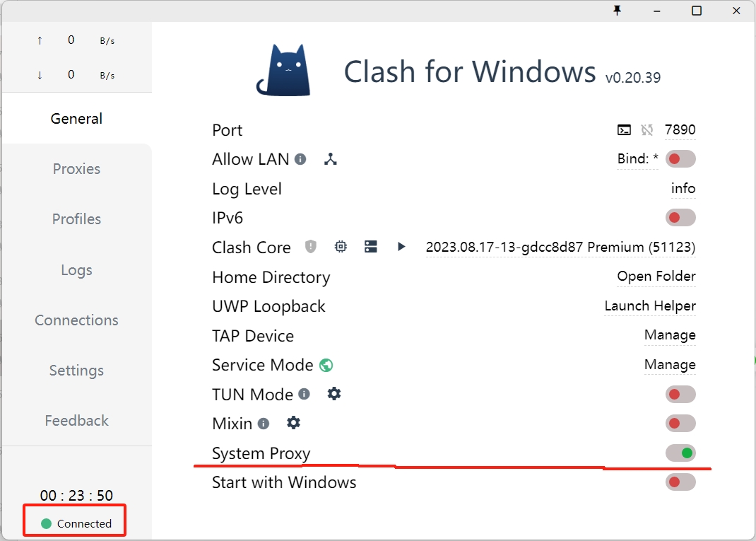Click the network interfaces icon beside Allow LAN
This screenshot has width=756, height=541.
[x=330, y=159]
